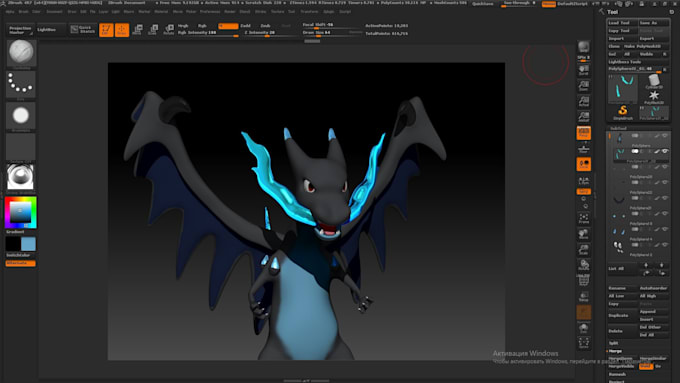Viewport: 680px width, 383px height.
Task: Click Load Tool button
Action: (x=622, y=23)
